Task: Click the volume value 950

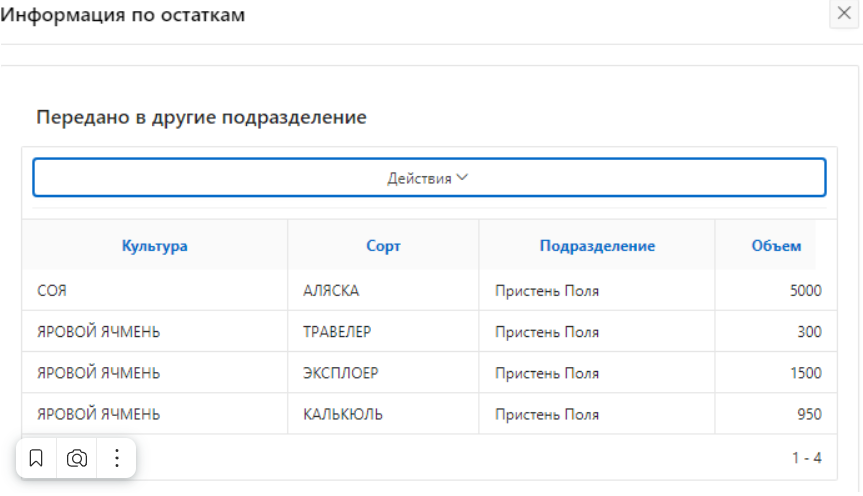Action: click(x=809, y=414)
